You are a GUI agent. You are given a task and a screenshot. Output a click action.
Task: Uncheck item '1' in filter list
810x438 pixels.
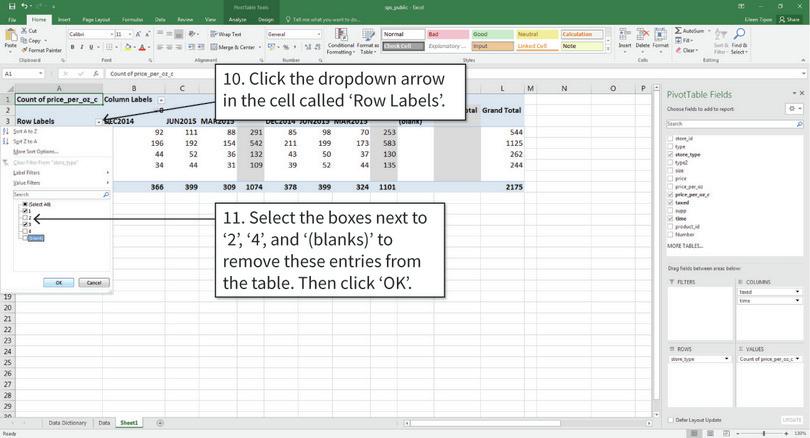tap(24, 211)
